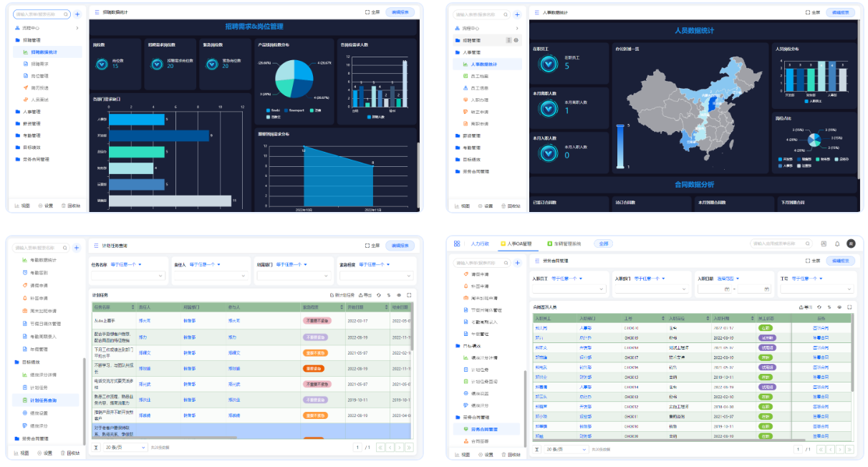Toggle 全屏 checkbox in 计划任务查询 header
The image size is (868, 467).
click(x=367, y=246)
